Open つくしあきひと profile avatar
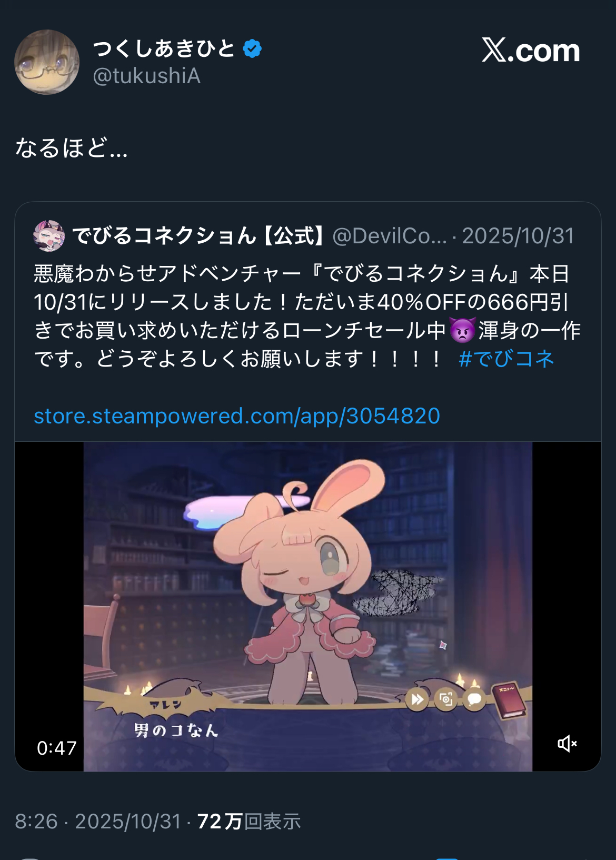Image resolution: width=616 pixels, height=860 pixels. pos(47,62)
